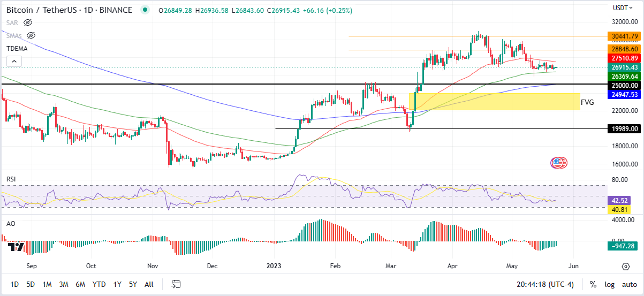The height and width of the screenshot is (296, 644).
Task: Click the −947.28 AO value label
Action: 624,246
